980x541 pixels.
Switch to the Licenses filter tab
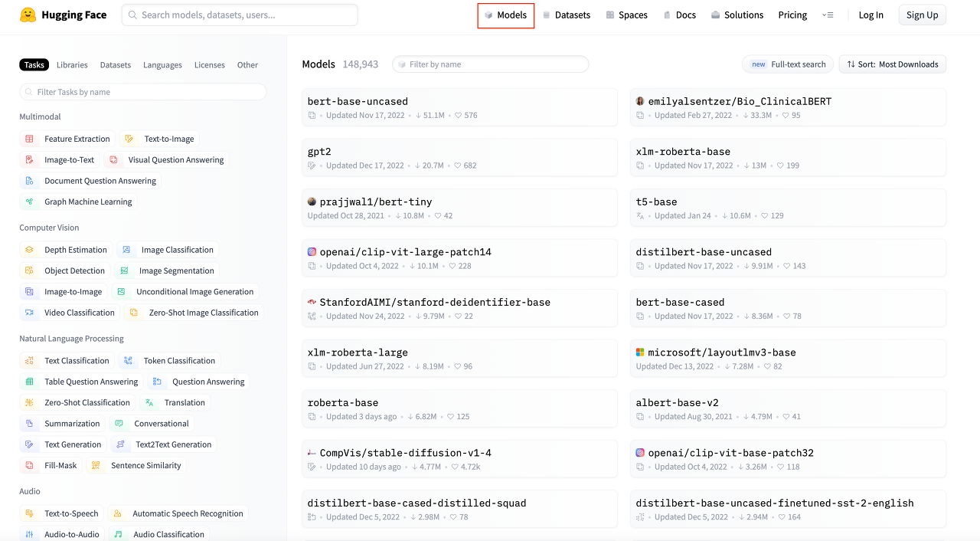tap(210, 65)
